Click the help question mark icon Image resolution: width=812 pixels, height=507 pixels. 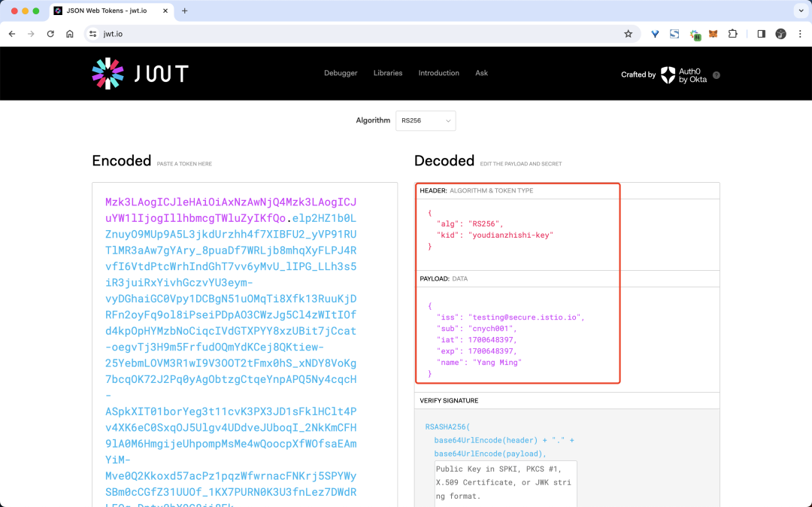[x=717, y=75]
